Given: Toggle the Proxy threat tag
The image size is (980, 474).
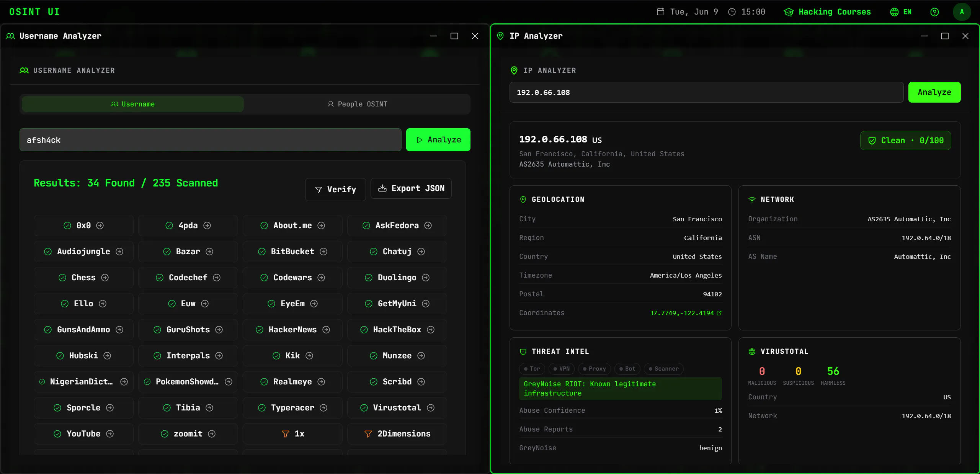Looking at the screenshot, I should (595, 369).
